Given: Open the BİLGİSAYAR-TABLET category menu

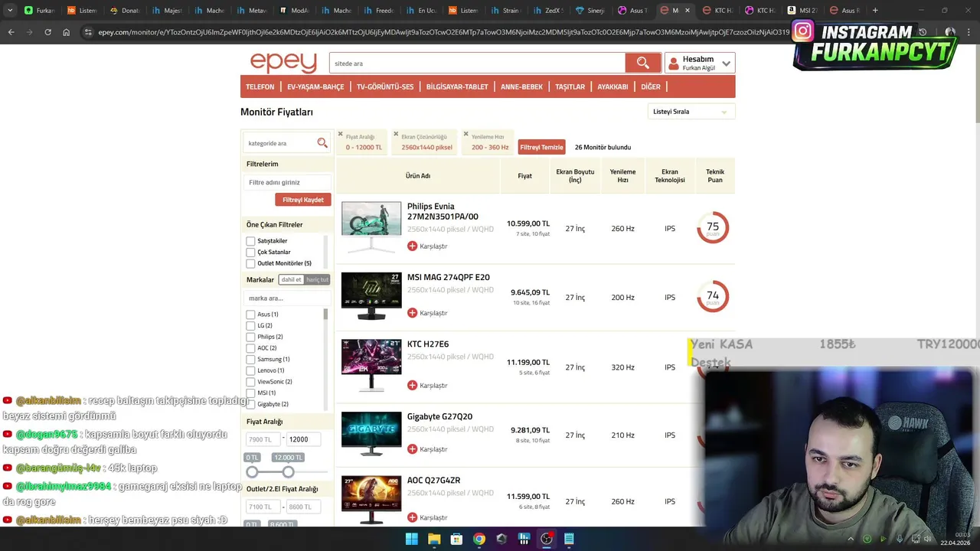Looking at the screenshot, I should pos(457,86).
